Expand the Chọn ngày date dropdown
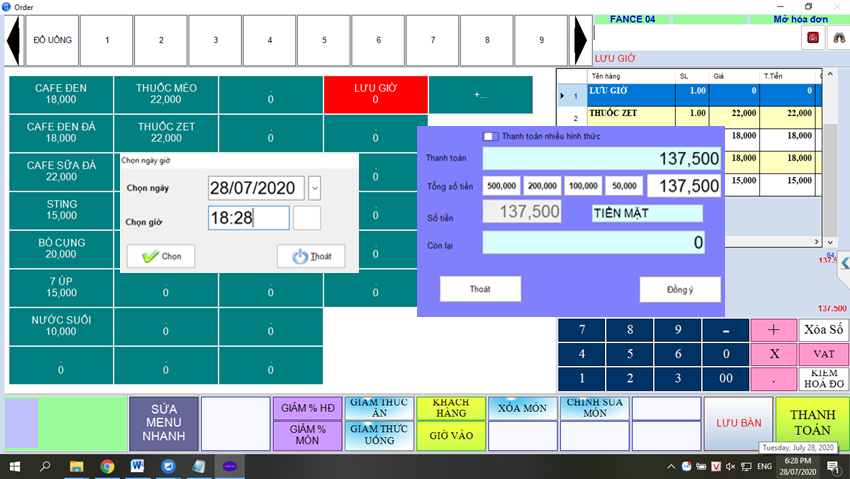 click(315, 187)
